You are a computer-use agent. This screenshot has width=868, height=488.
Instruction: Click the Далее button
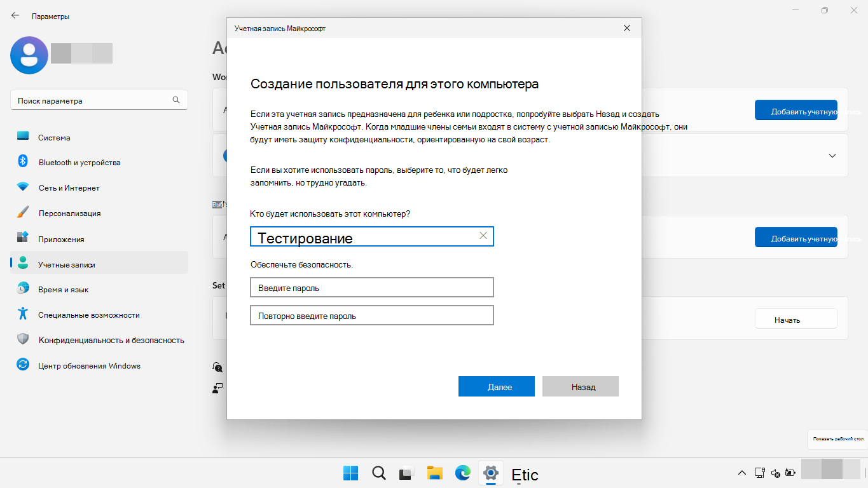(x=497, y=386)
